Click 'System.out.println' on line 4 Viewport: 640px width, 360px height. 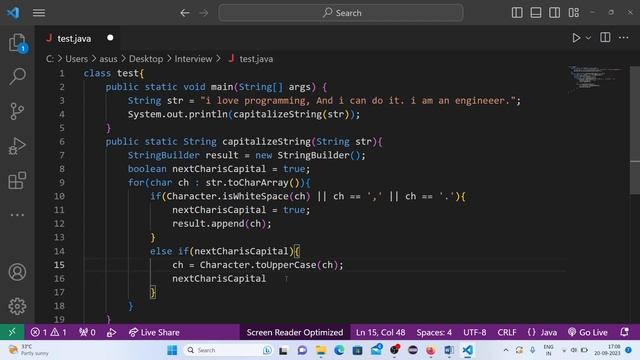tap(178, 114)
